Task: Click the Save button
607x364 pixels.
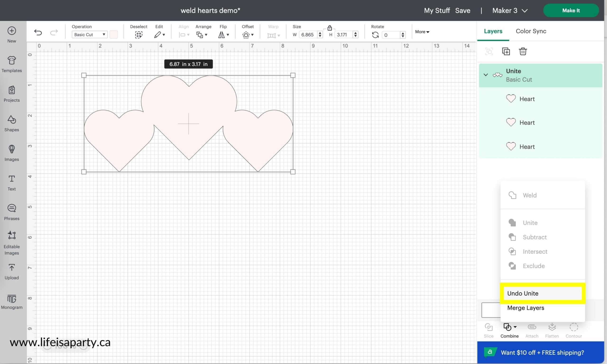Action: coord(463,10)
